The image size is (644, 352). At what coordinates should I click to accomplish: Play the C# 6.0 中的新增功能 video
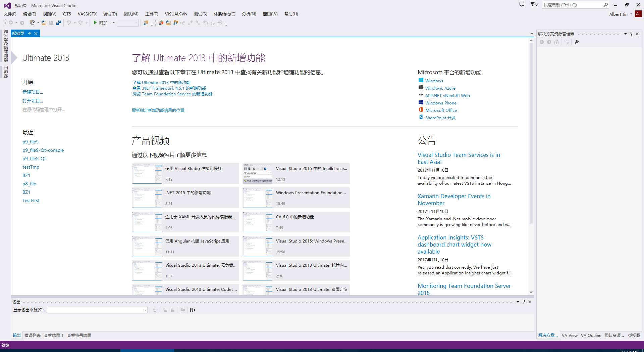point(296,222)
